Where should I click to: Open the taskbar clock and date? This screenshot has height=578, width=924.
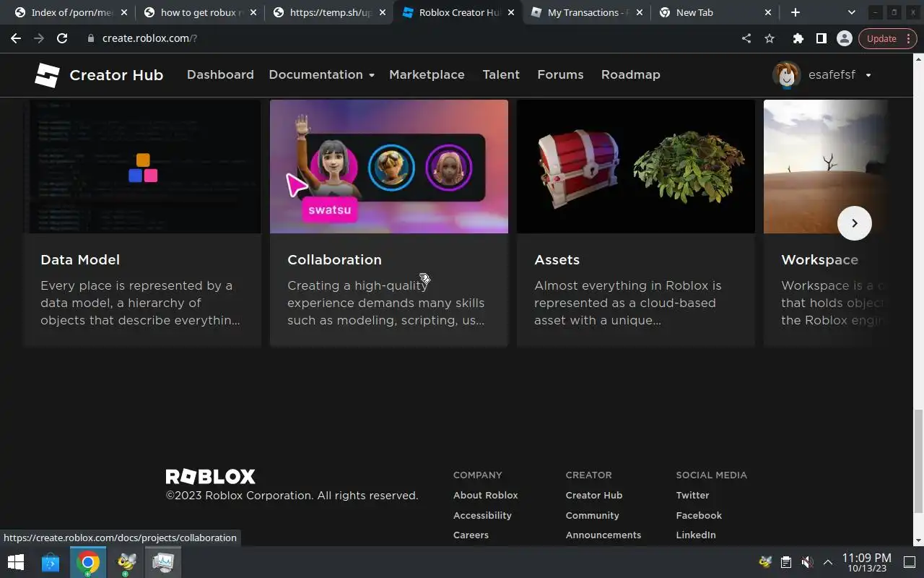pos(866,562)
